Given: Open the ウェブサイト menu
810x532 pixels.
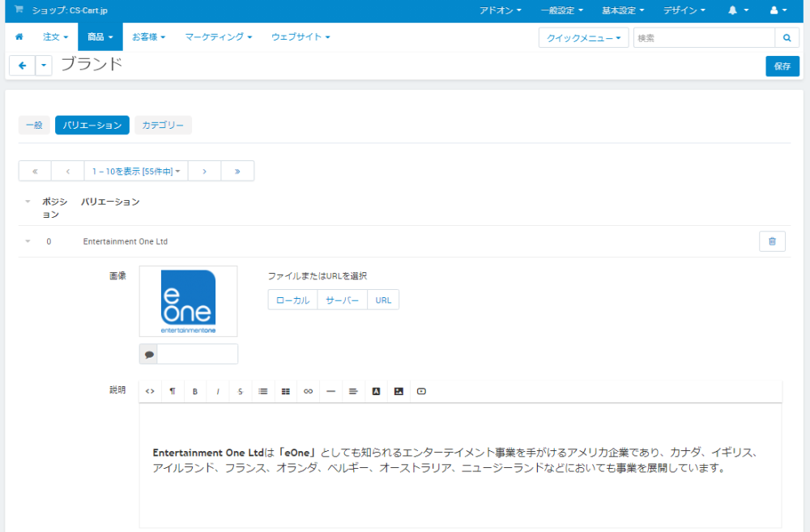Looking at the screenshot, I should coord(301,36).
